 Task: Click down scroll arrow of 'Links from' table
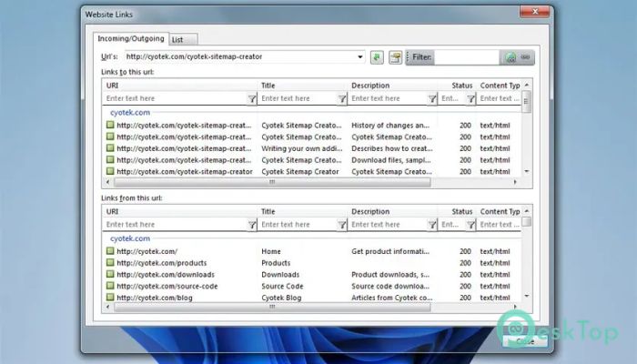tap(527, 296)
